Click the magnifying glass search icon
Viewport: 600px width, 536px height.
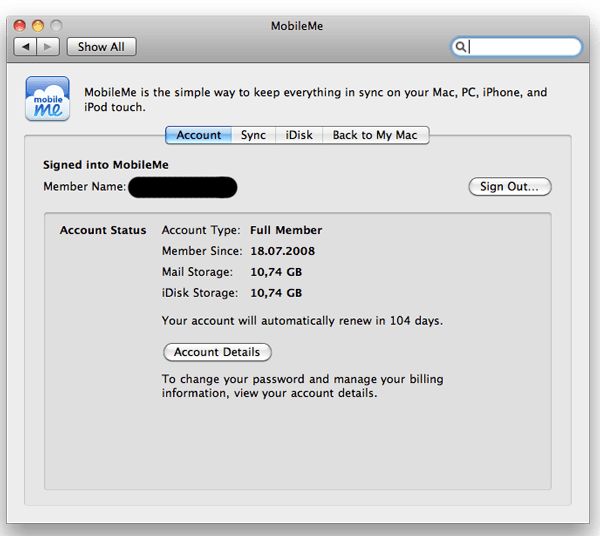point(461,47)
